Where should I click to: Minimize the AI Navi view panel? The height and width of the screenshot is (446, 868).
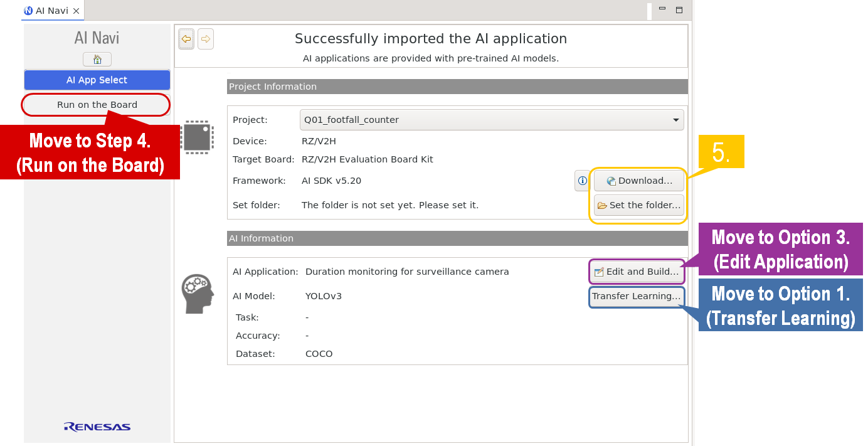click(x=662, y=9)
